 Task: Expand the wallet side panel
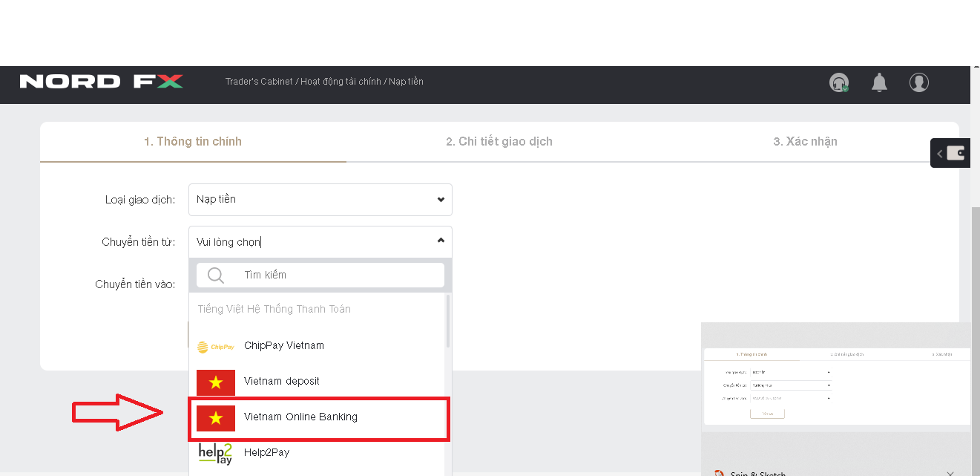coord(950,153)
